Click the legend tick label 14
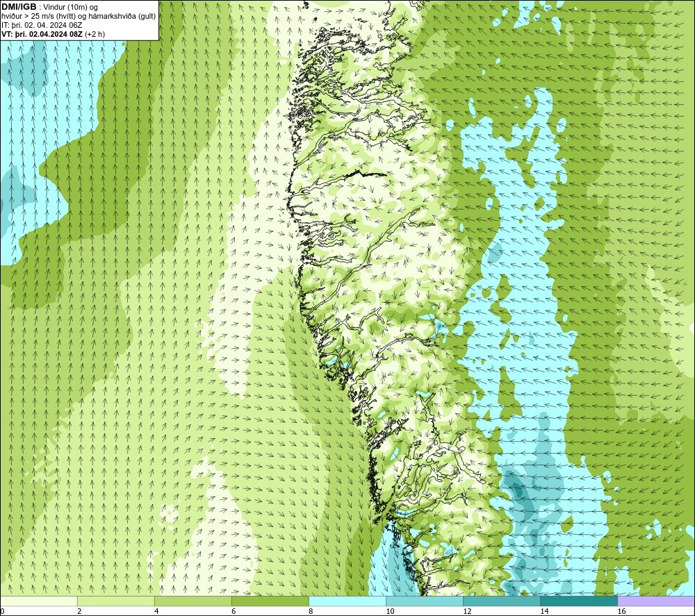 click(x=544, y=612)
